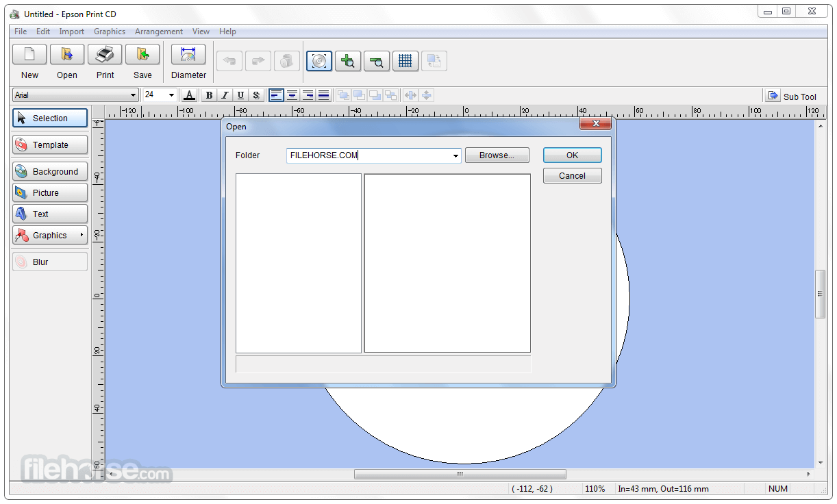Toggle bold text formatting
This screenshot has width=837, height=504.
click(x=209, y=95)
